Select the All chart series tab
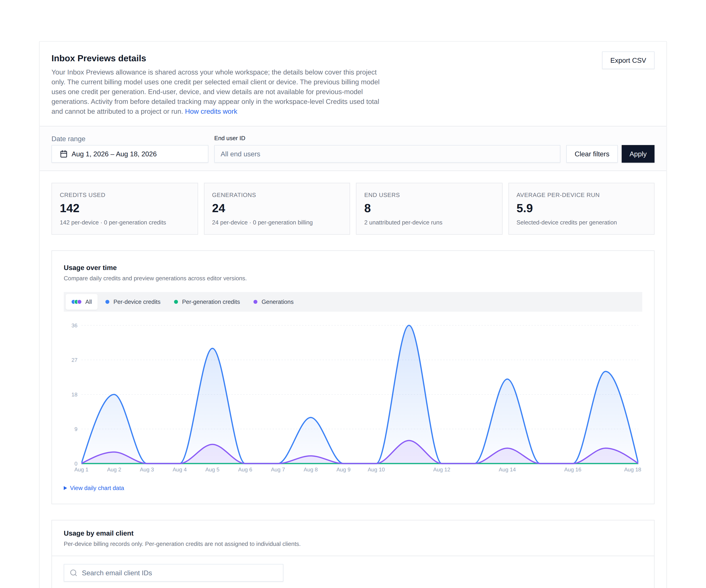Viewport: 706px width, 588px height. [82, 302]
